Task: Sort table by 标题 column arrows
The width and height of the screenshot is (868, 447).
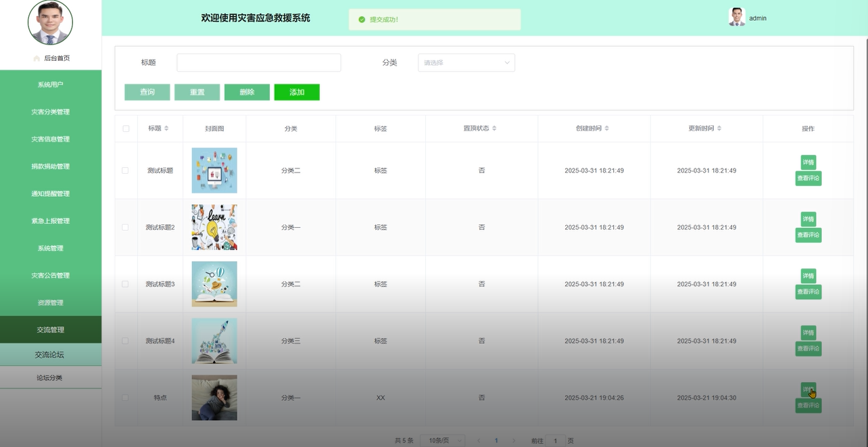Action: [166, 128]
